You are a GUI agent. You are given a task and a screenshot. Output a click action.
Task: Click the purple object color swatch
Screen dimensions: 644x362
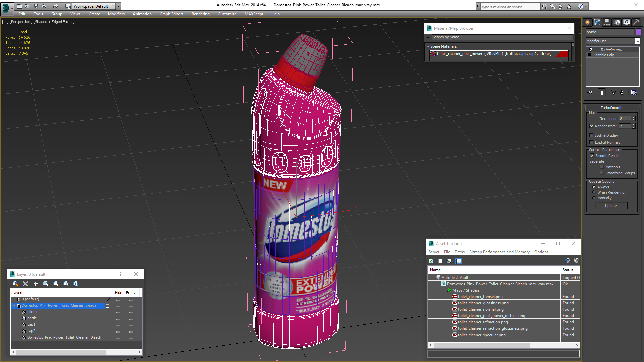[639, 32]
